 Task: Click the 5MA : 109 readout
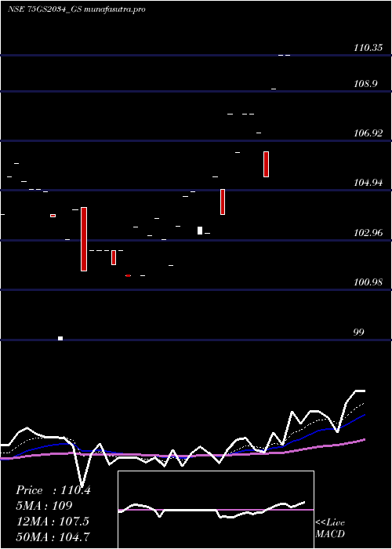(x=44, y=506)
